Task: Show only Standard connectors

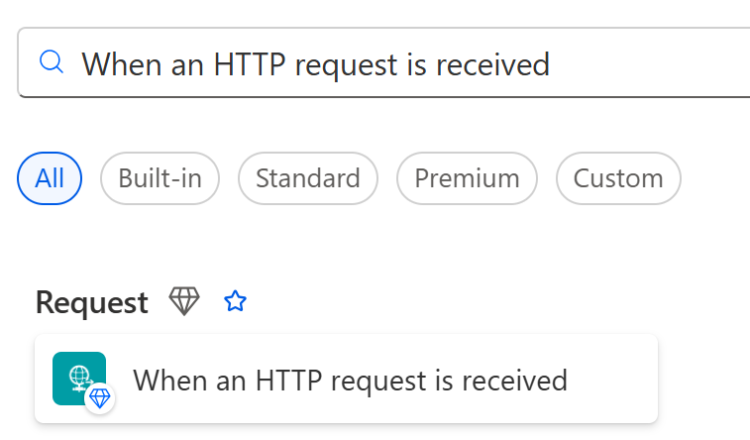Action: pos(307,179)
